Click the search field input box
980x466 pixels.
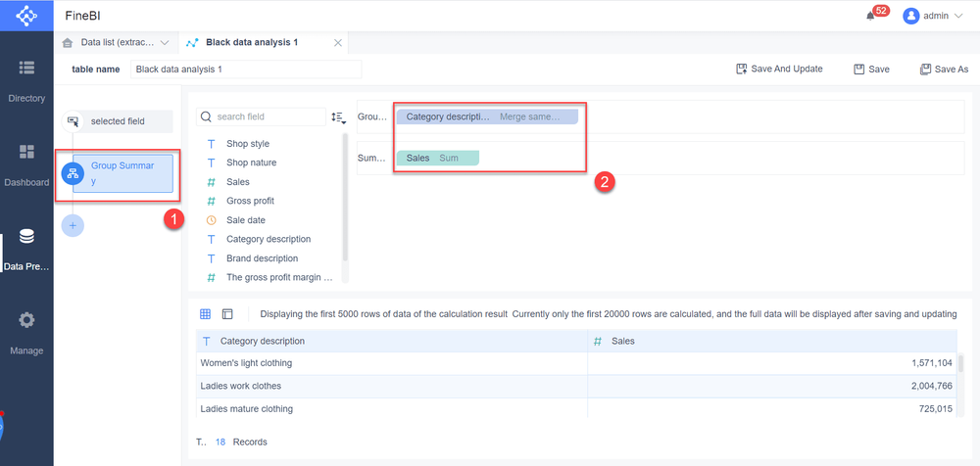(x=262, y=117)
